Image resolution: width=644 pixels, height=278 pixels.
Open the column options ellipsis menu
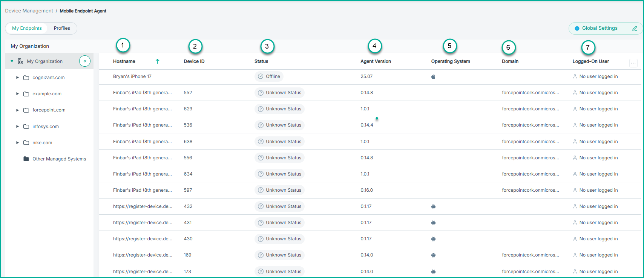point(633,63)
